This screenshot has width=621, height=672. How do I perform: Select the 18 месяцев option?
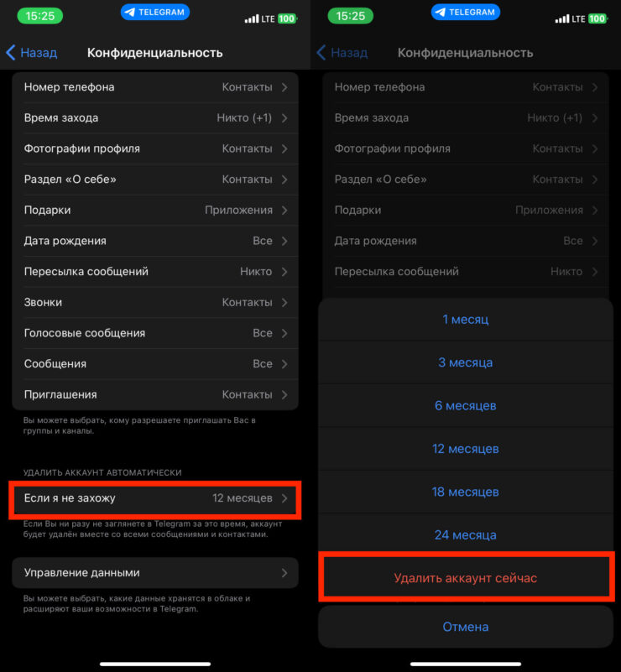466,492
